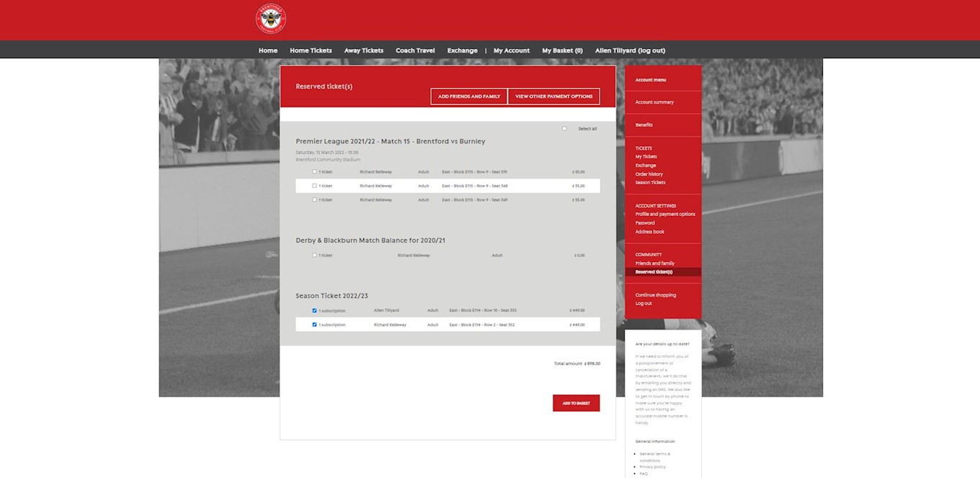Click the Account menu heading in the sidebar
Viewport: 980px width, 478px height.
[651, 80]
